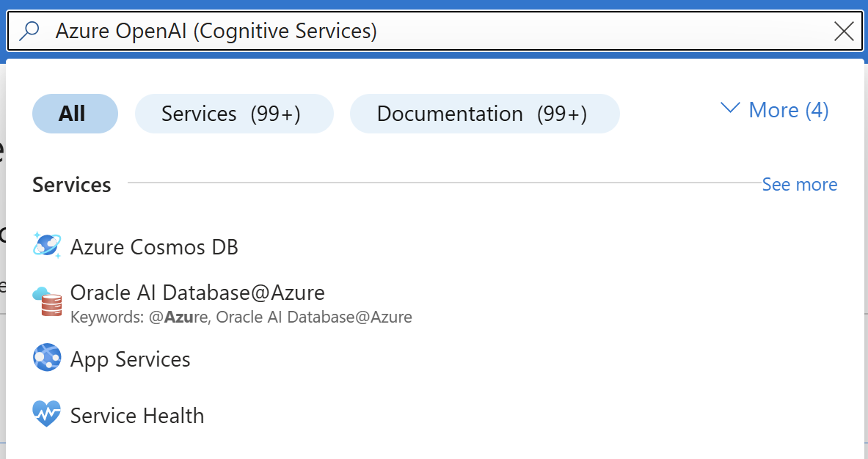Click the Oracle AI Database@Azure icon
This screenshot has height=459, width=868.
[x=47, y=302]
